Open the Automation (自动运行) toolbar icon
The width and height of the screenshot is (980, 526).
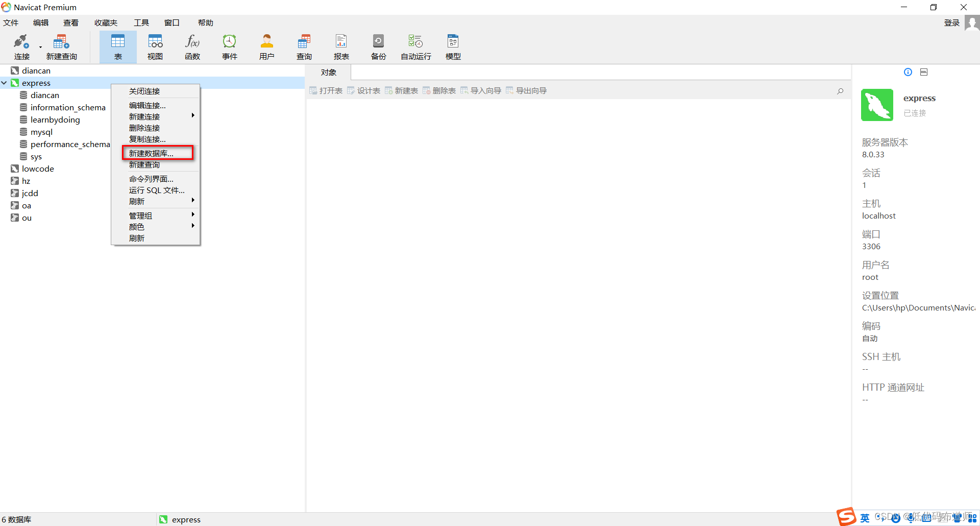pyautogui.click(x=416, y=47)
